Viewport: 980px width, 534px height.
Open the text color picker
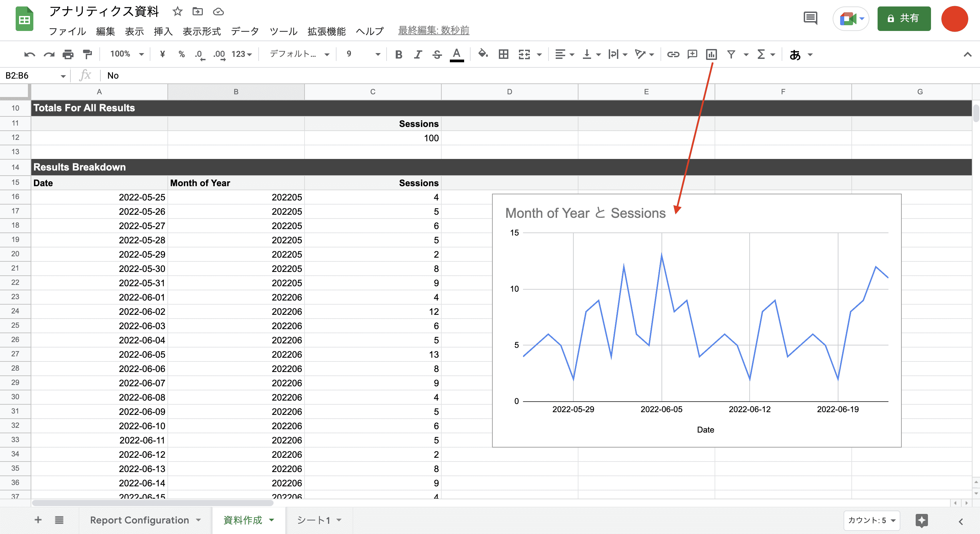click(456, 54)
